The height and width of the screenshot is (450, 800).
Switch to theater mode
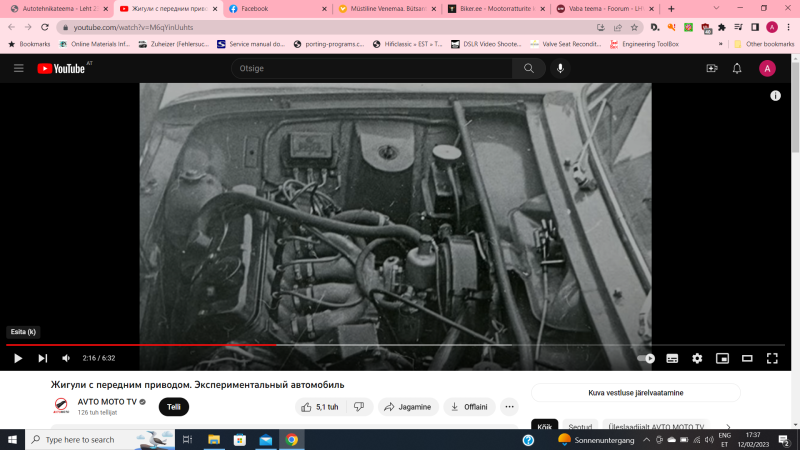(747, 358)
